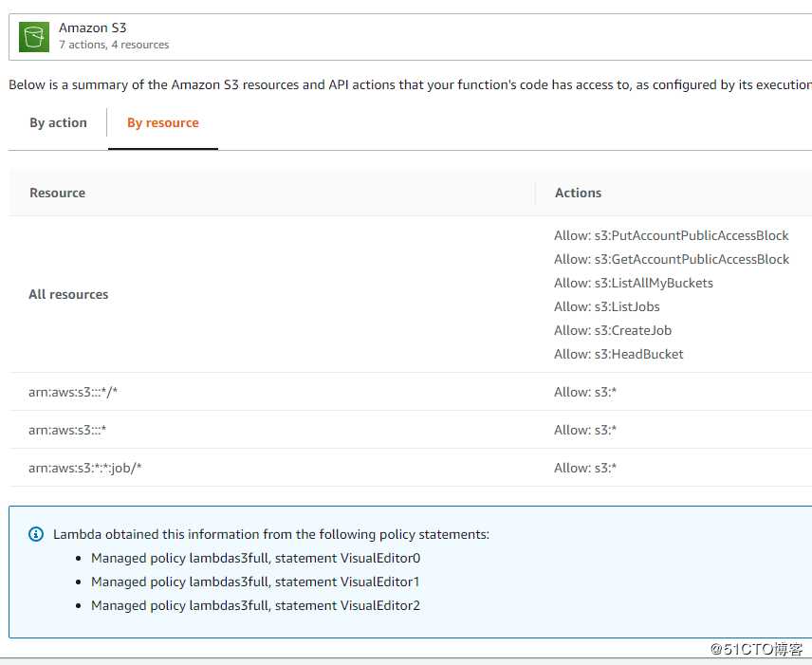Click Allow: s3:HeadBucket entry
Screen dimensions: 812x665
click(x=618, y=354)
